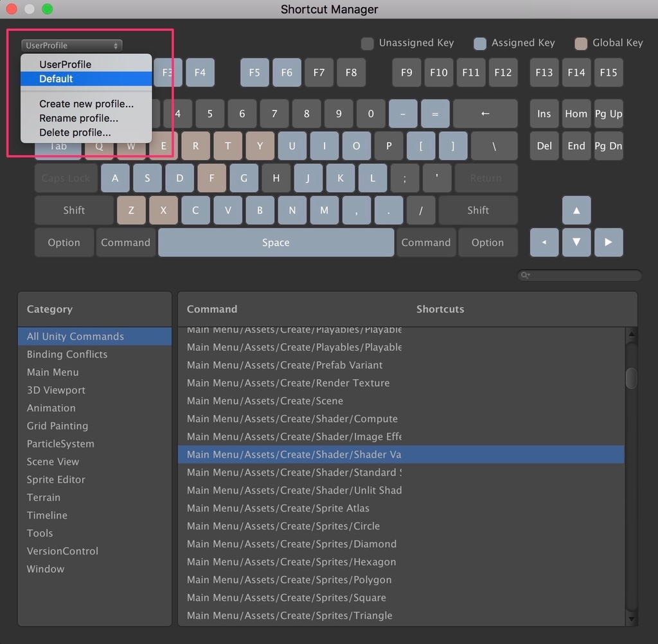Image resolution: width=658 pixels, height=644 pixels.
Task: Click the left Shift key
Action: click(x=74, y=210)
